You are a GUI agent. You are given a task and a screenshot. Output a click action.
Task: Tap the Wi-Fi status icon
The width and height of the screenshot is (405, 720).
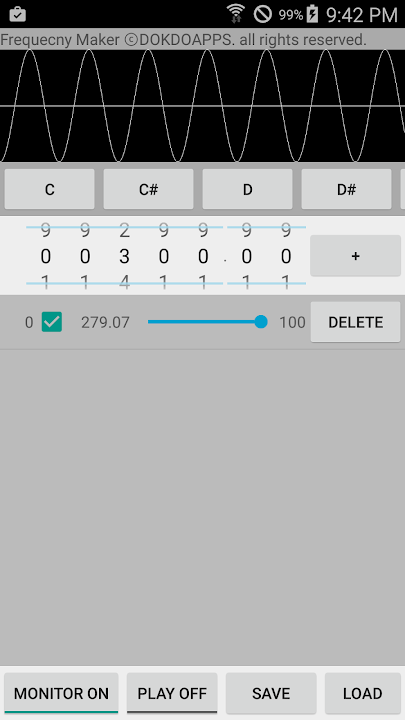click(236, 14)
